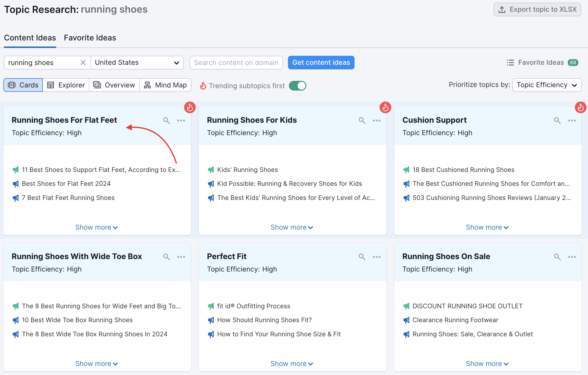Open three-dot menu on Running Shoes With Wide Toe Box
588x375 pixels.
click(181, 257)
